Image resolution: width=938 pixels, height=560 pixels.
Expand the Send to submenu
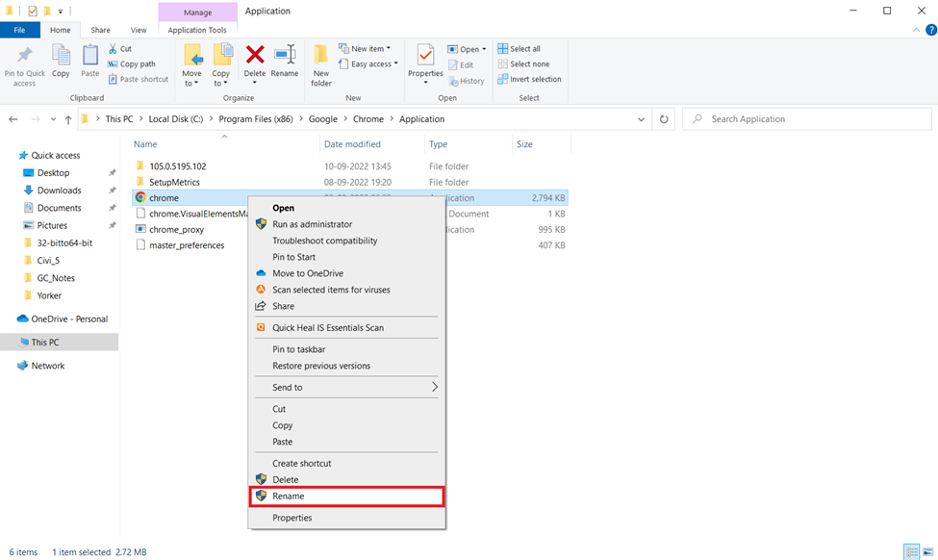[x=346, y=387]
